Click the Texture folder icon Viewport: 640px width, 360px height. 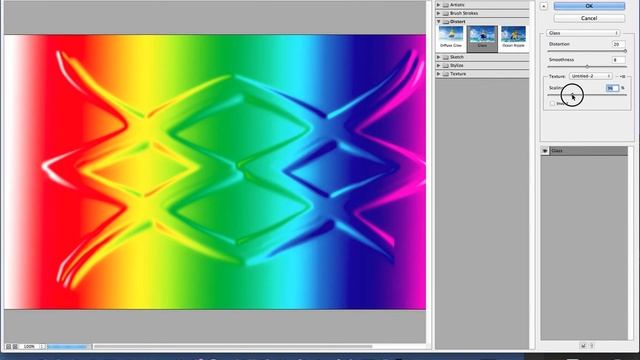click(446, 74)
